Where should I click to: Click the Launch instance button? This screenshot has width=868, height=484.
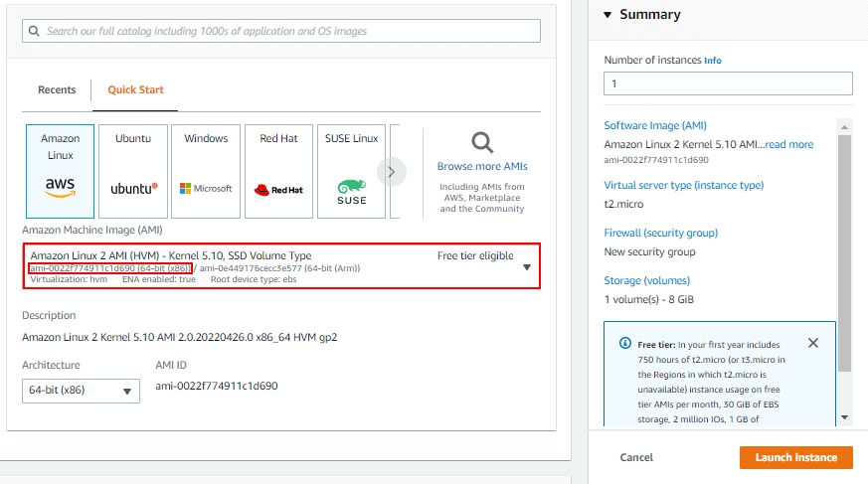tap(796, 457)
